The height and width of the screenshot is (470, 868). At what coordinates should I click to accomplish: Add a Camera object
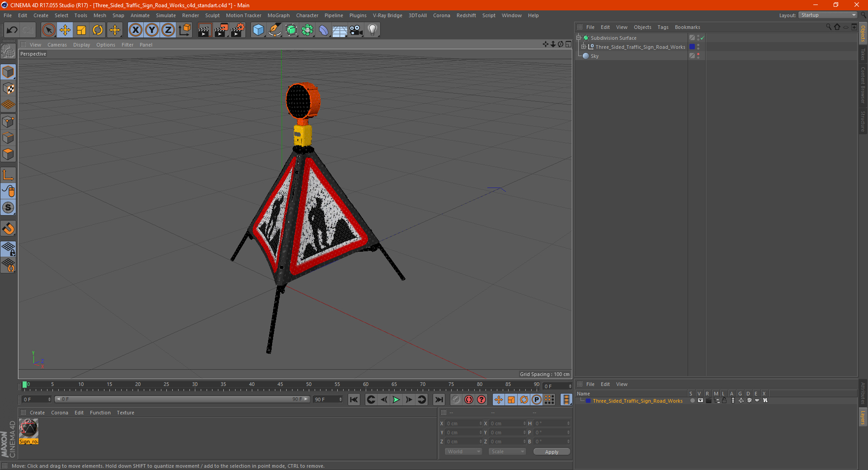coord(356,30)
